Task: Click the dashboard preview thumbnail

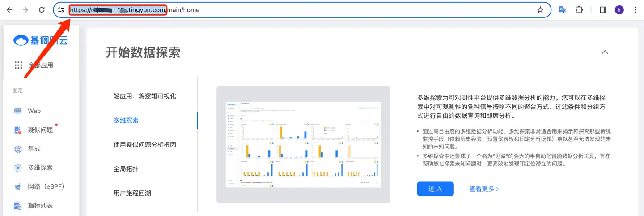Action: pyautogui.click(x=303, y=144)
